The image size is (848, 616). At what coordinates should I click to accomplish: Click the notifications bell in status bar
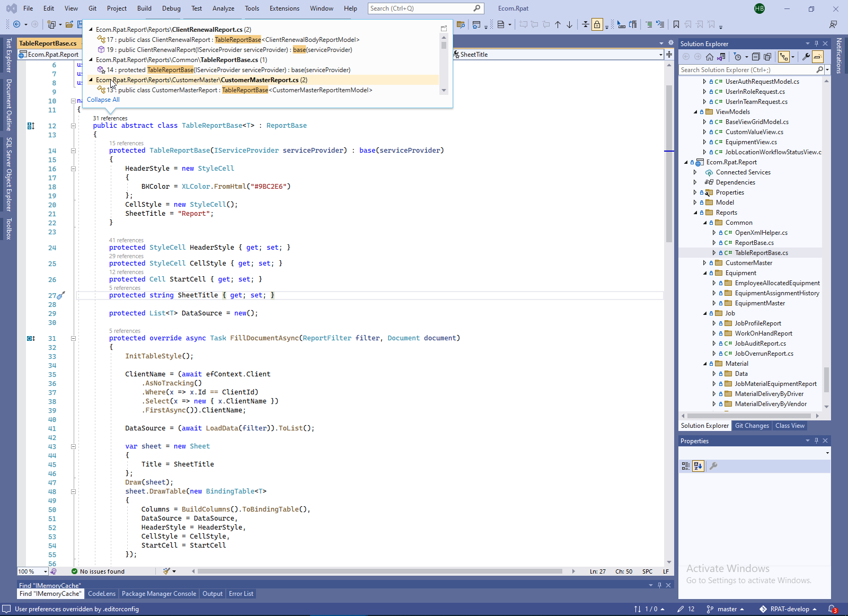click(x=832, y=609)
